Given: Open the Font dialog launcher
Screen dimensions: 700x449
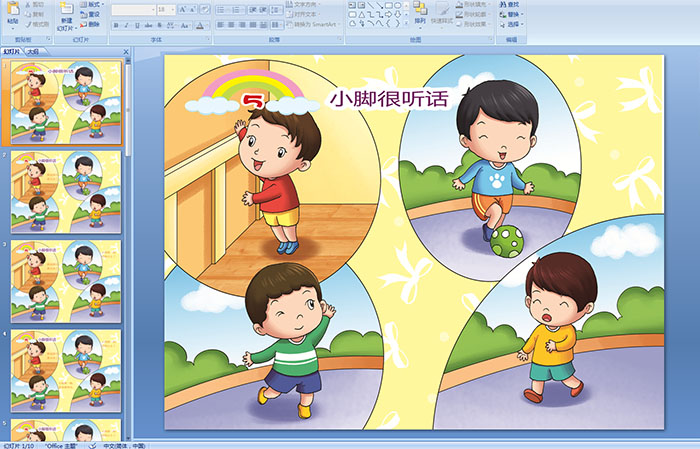Looking at the screenshot, I should [208, 39].
